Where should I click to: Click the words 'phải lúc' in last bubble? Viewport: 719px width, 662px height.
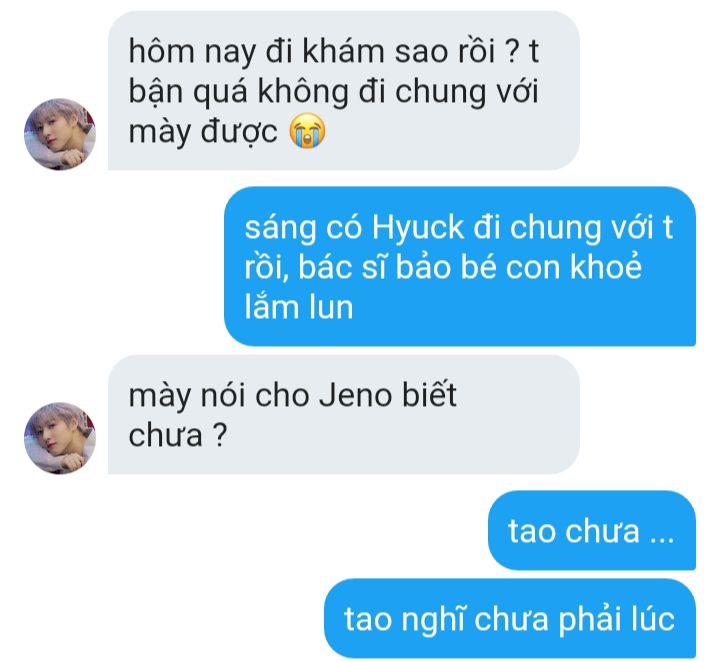[x=616, y=619]
